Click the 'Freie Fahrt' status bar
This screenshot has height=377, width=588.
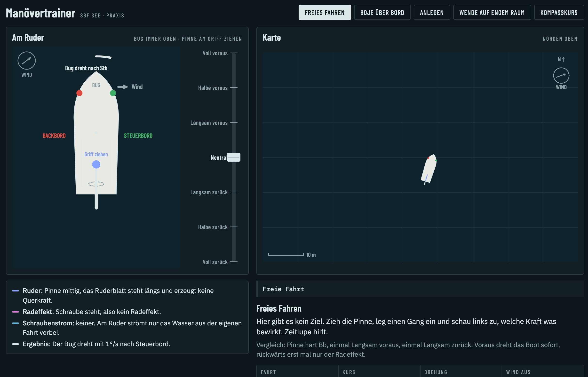(420, 289)
